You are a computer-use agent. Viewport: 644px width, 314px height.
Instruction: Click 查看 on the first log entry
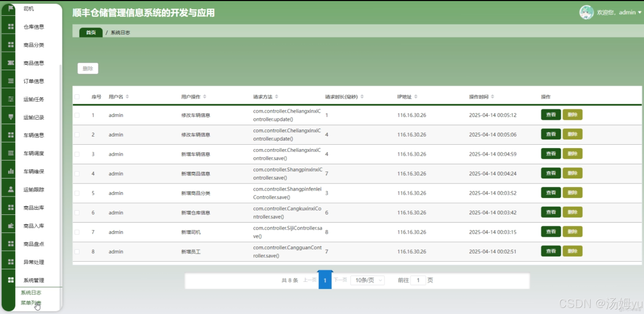click(x=550, y=115)
